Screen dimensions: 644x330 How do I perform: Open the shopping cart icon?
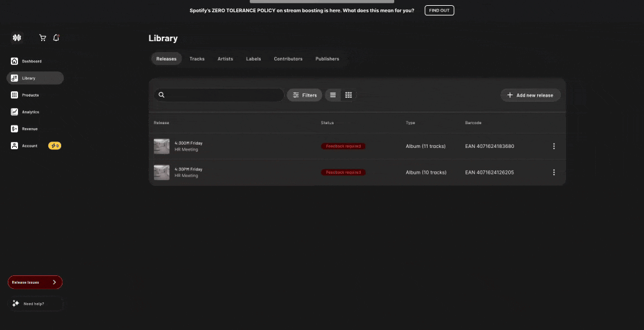[43, 38]
